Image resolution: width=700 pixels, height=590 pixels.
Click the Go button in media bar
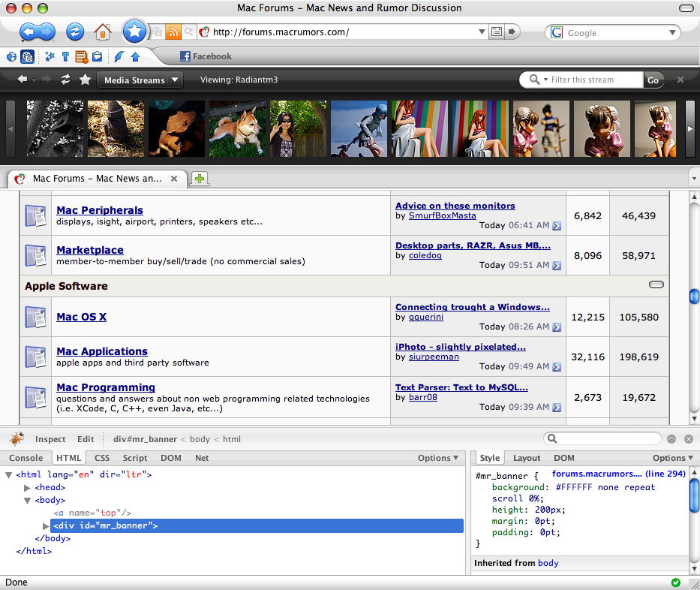pyautogui.click(x=653, y=80)
